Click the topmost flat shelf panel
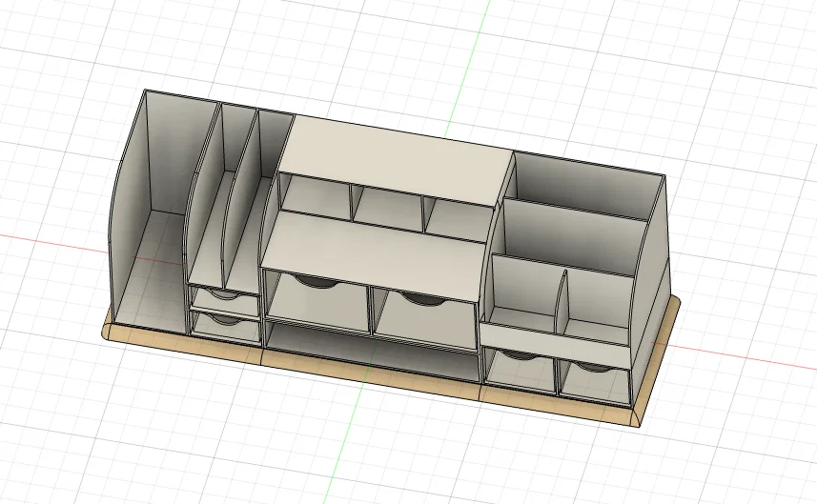Screen dimensions: 817x504 (395, 161)
